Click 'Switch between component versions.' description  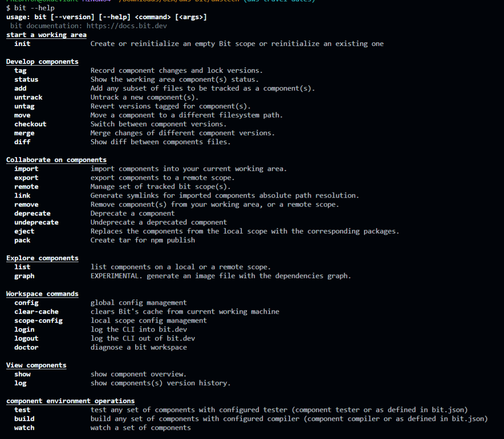(x=158, y=124)
